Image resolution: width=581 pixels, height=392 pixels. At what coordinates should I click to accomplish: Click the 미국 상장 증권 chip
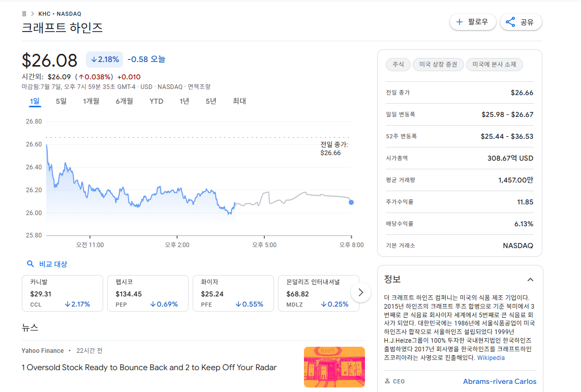(438, 65)
